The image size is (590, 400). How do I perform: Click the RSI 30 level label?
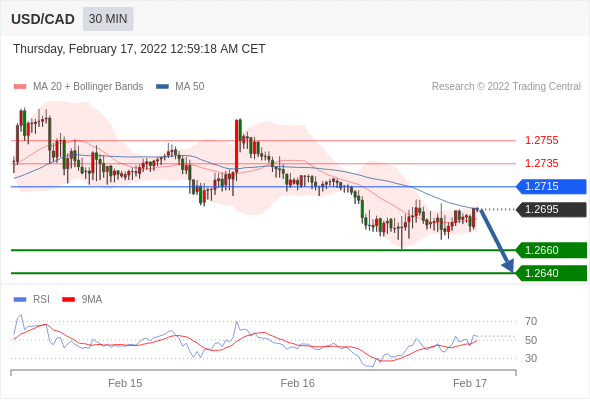[531, 358]
